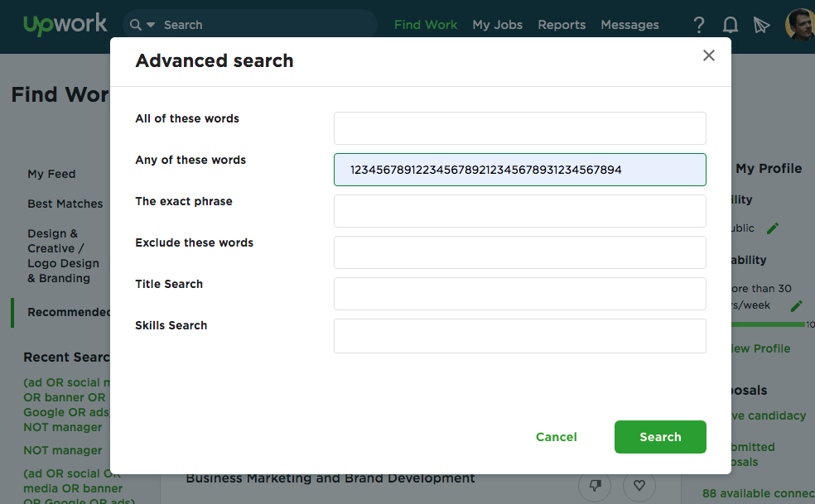Open the submitted proposals link
This screenshot has width=815, height=504.
(x=753, y=454)
